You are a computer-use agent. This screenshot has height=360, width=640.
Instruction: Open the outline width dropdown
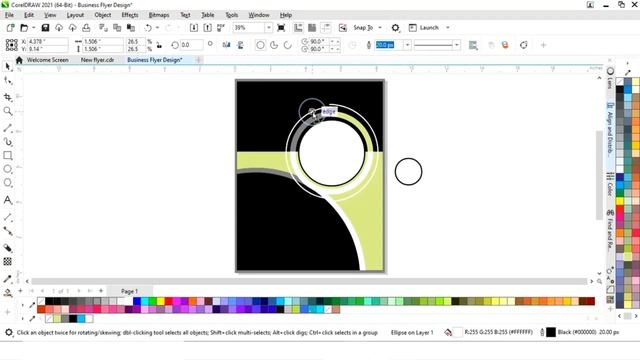(x=407, y=45)
